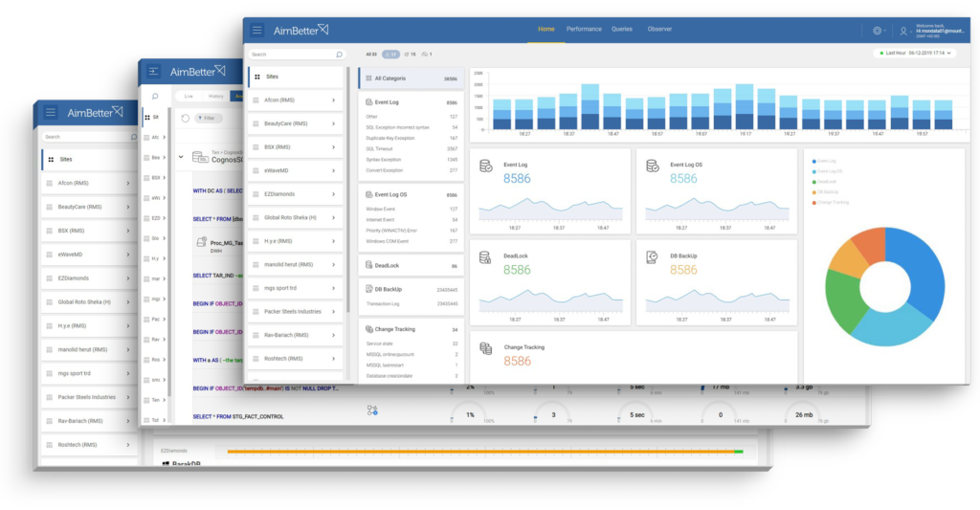The width and height of the screenshot is (980, 510).
Task: Click Change Tracking card icon
Action: click(x=485, y=348)
